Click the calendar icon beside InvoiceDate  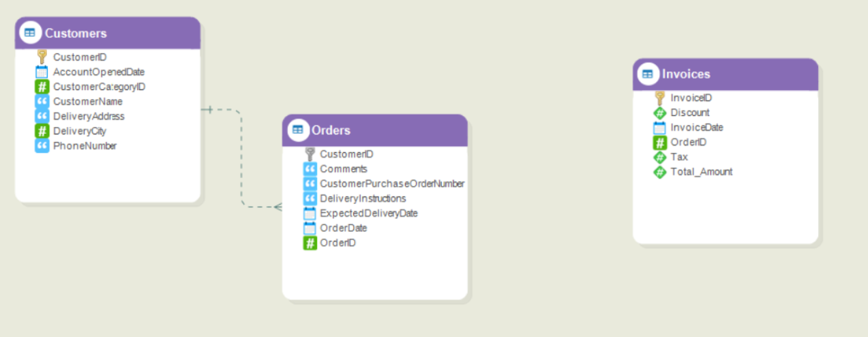[x=659, y=128]
